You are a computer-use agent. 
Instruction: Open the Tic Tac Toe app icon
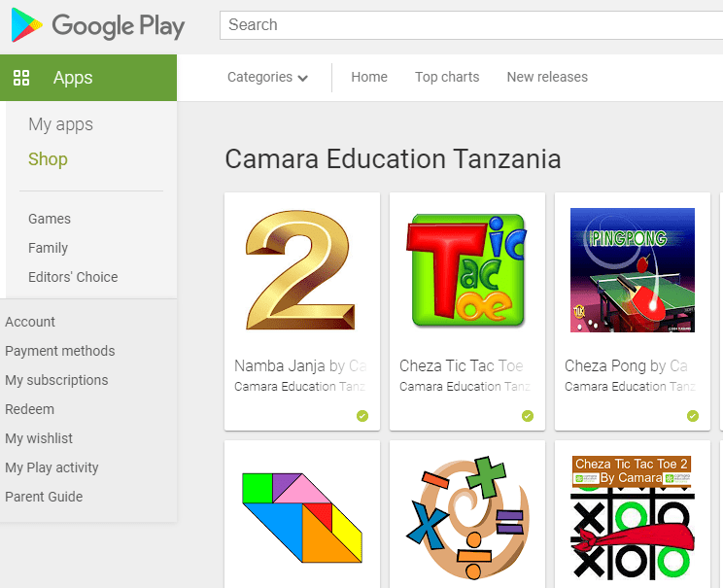466,270
